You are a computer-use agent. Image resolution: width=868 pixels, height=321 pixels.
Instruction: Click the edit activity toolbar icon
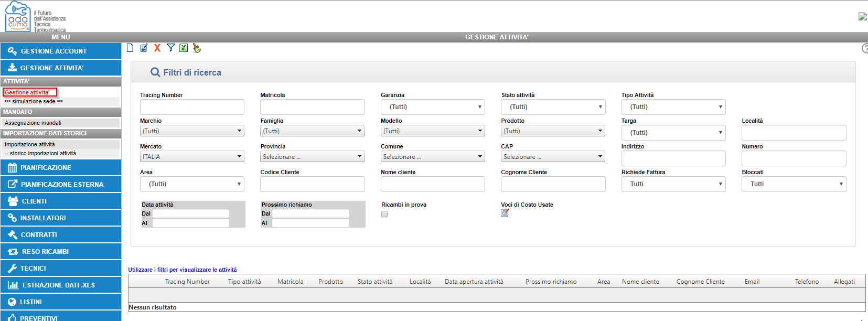pyautogui.click(x=144, y=48)
